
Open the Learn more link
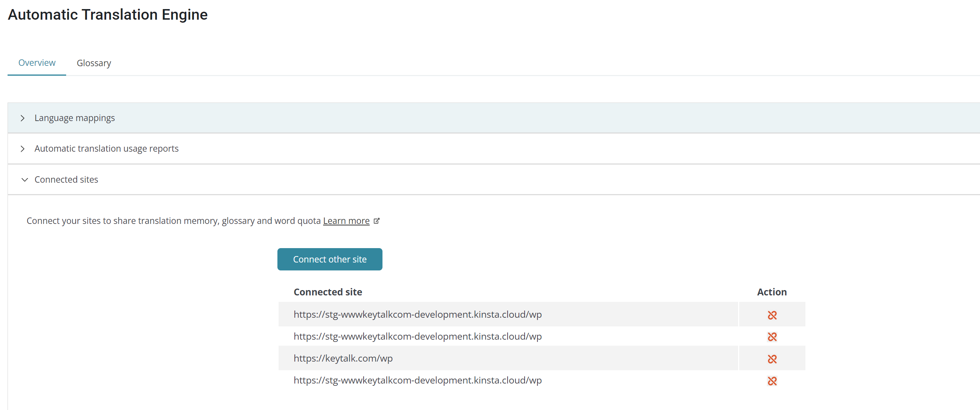(346, 221)
